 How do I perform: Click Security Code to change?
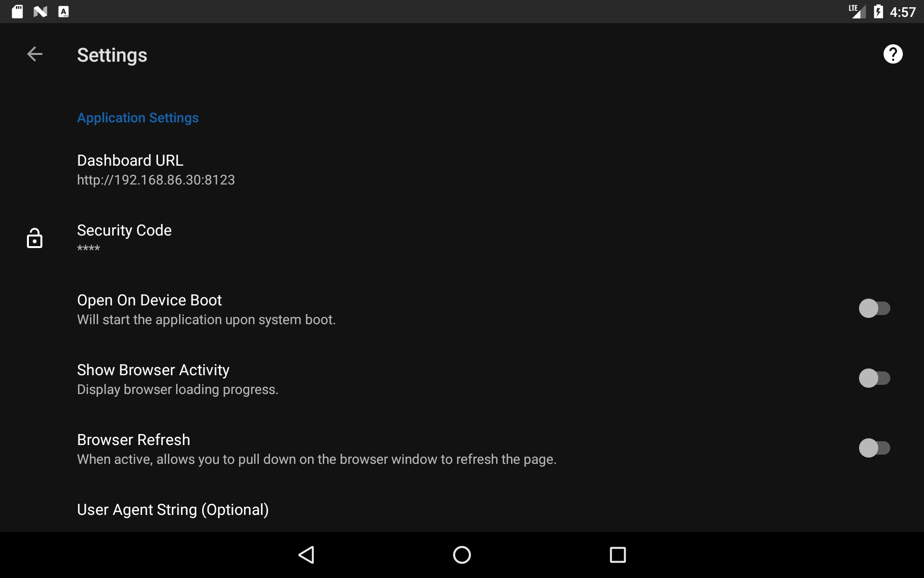click(x=124, y=238)
